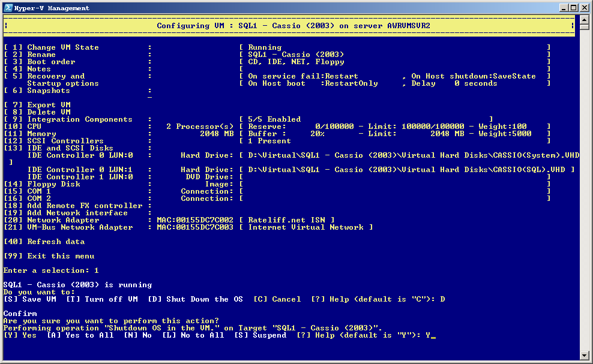Image resolution: width=593 pixels, height=364 pixels.
Task: Click the 'Enter a selection: 1' prompt
Action: coord(51,270)
